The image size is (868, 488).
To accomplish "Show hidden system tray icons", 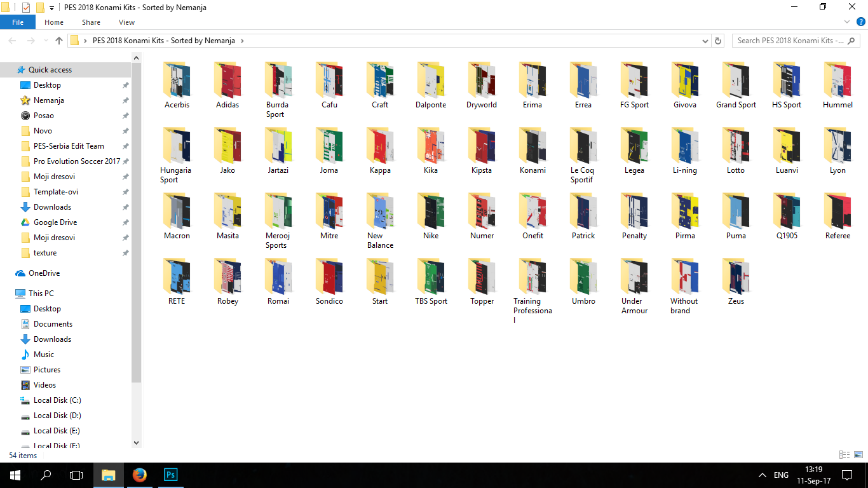I will pos(763,475).
